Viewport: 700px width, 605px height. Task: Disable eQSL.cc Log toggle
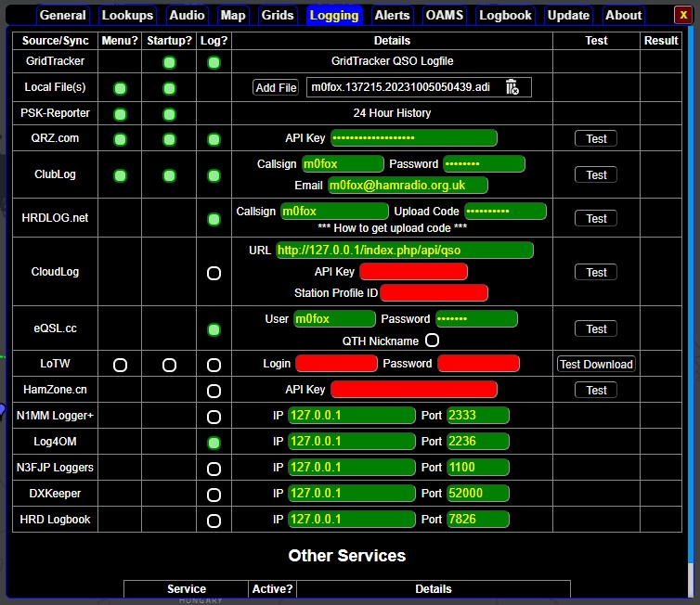point(214,329)
